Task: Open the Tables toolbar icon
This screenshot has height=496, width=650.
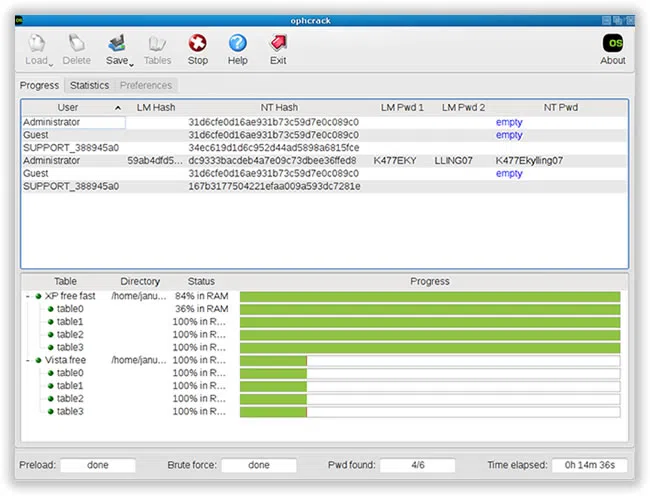Action: [x=158, y=44]
